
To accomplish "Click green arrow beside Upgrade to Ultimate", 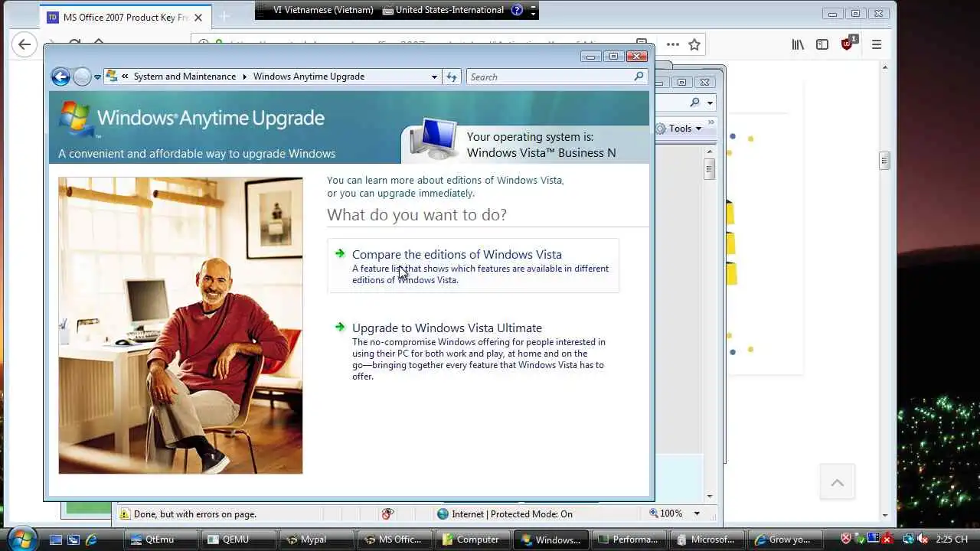I will [340, 327].
